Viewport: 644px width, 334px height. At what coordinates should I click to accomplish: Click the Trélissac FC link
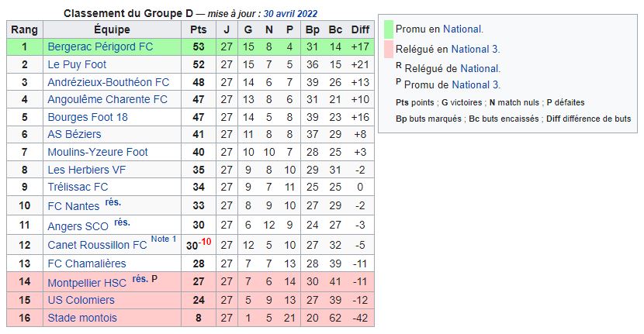pyautogui.click(x=78, y=187)
